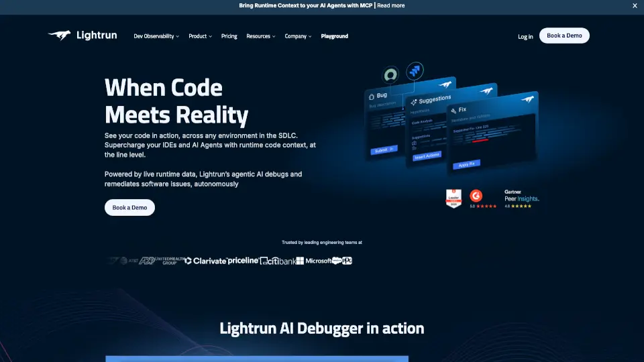Click the Log in link
This screenshot has width=644, height=362.
(x=525, y=37)
